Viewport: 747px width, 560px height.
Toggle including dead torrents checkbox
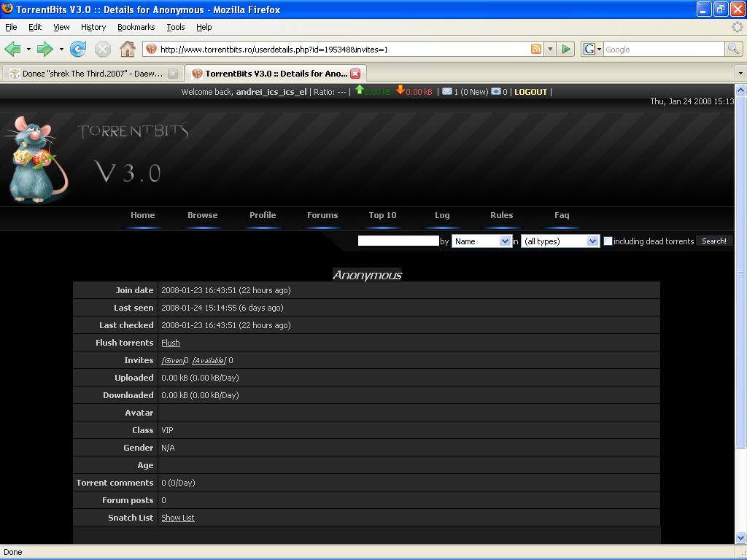(x=608, y=241)
